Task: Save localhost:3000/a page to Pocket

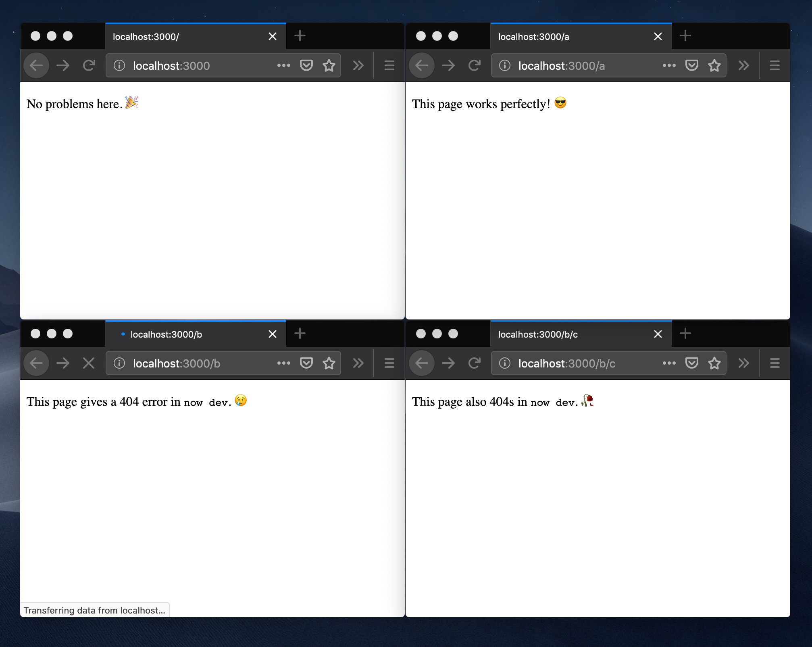Action: coord(691,65)
